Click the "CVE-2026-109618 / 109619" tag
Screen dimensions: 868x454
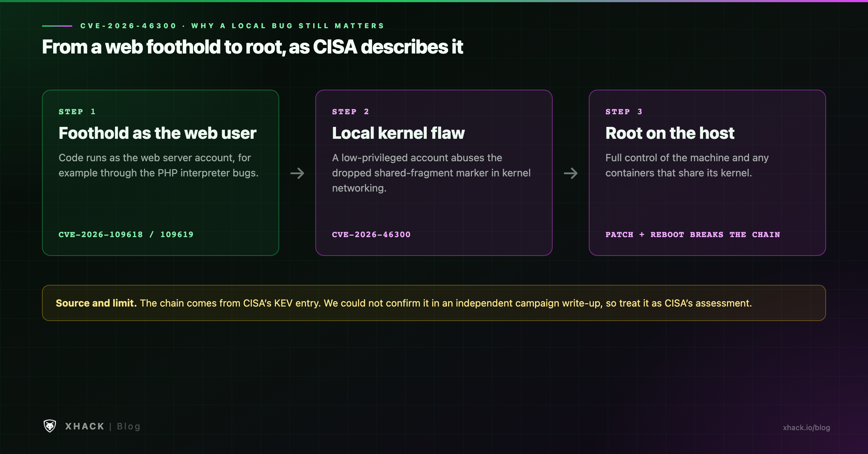(x=126, y=234)
